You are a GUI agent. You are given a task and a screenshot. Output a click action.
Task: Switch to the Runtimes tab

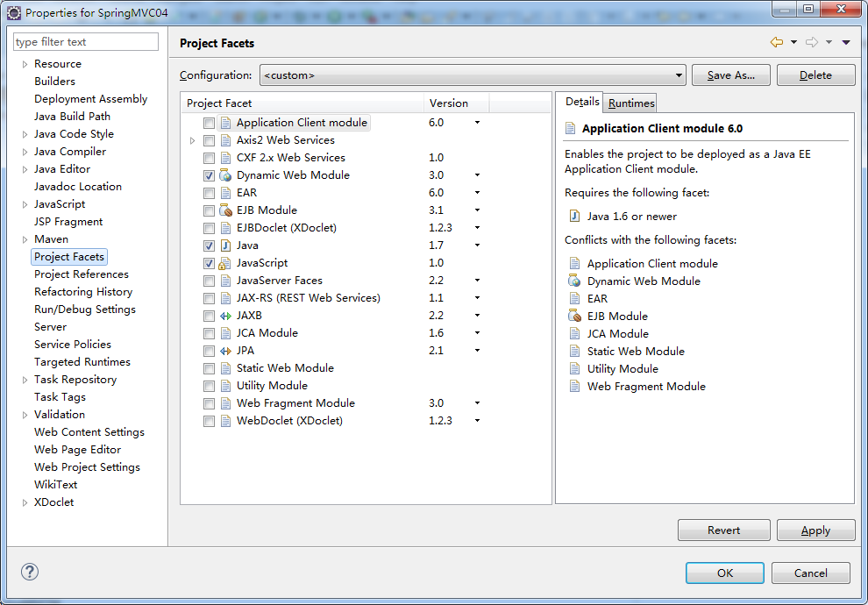(631, 103)
